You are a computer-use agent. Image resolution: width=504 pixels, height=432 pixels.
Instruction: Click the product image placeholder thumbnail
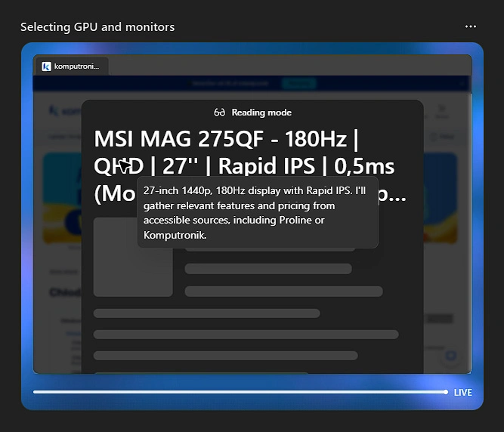pyautogui.click(x=133, y=257)
